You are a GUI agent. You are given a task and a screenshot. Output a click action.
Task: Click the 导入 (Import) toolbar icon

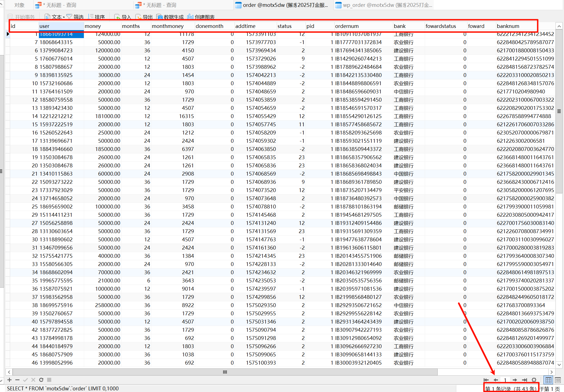coord(118,17)
